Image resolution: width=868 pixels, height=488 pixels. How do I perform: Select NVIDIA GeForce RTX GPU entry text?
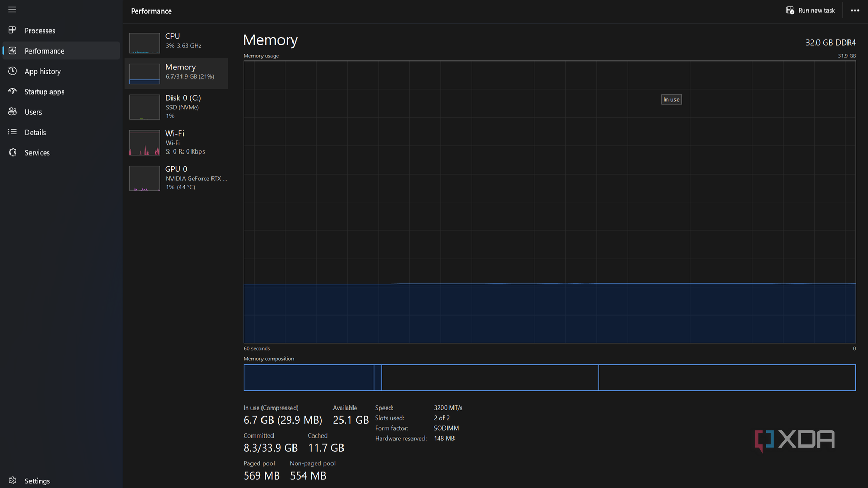click(x=196, y=178)
